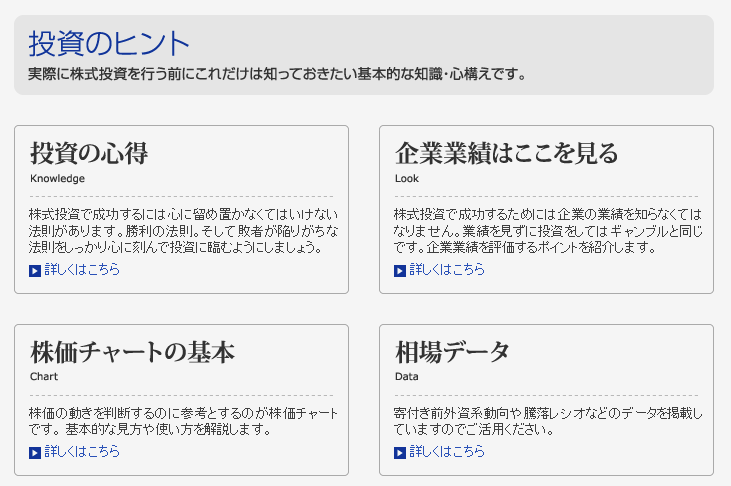Click arrow icon in 株価チャートの基本 card
The width and height of the screenshot is (731, 486).
click(x=35, y=453)
